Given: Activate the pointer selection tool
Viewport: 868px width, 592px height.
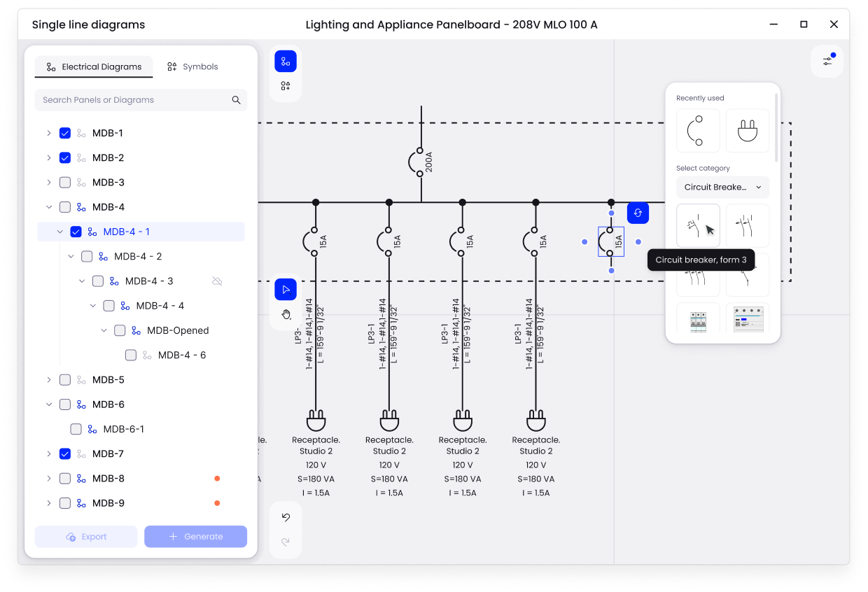Looking at the screenshot, I should tap(286, 289).
